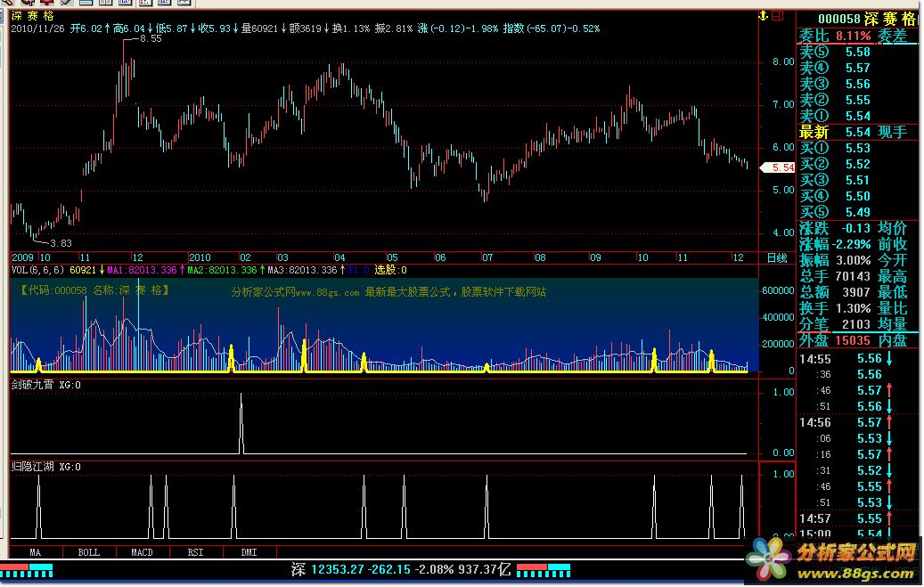924x587 pixels.
Task: Click the 归隐江湖 indicator title
Action: pyautogui.click(x=32, y=467)
